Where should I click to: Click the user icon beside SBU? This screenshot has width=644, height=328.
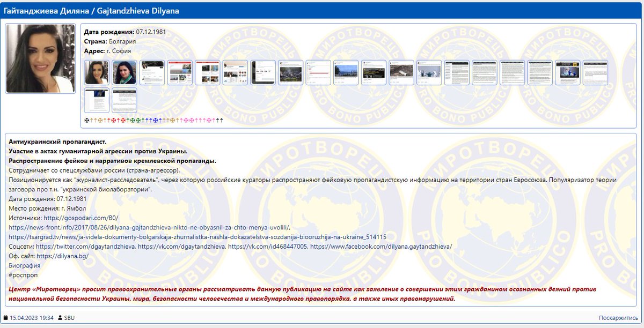60,318
